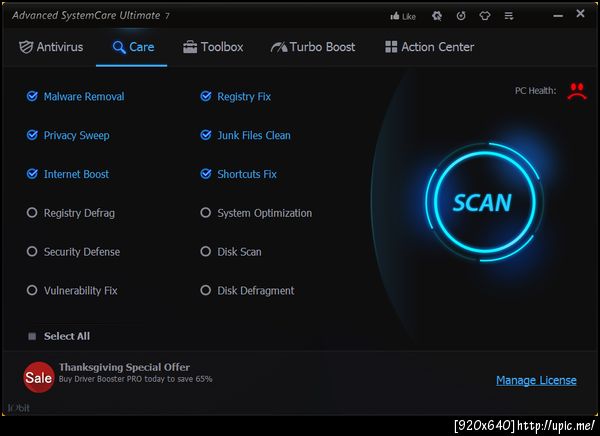Uncheck Malware Removal

click(x=32, y=96)
